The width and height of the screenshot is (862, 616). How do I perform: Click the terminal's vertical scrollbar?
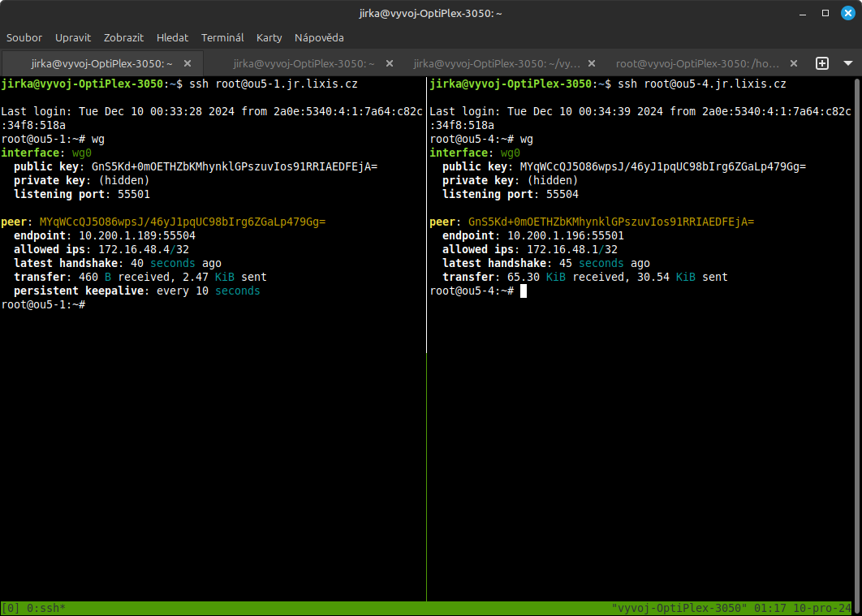[x=857, y=325]
